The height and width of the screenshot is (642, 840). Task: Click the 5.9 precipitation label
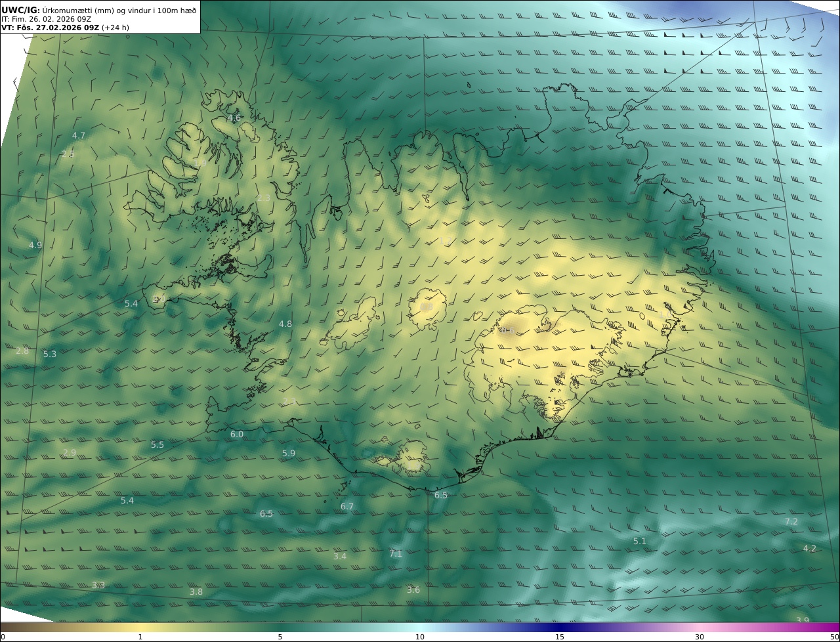click(x=289, y=453)
